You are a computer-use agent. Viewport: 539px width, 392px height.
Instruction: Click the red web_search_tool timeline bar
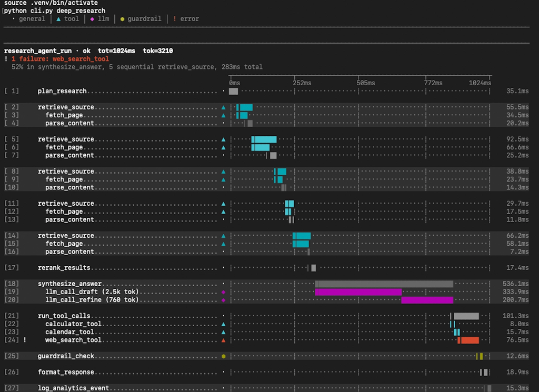pyautogui.click(x=468, y=340)
